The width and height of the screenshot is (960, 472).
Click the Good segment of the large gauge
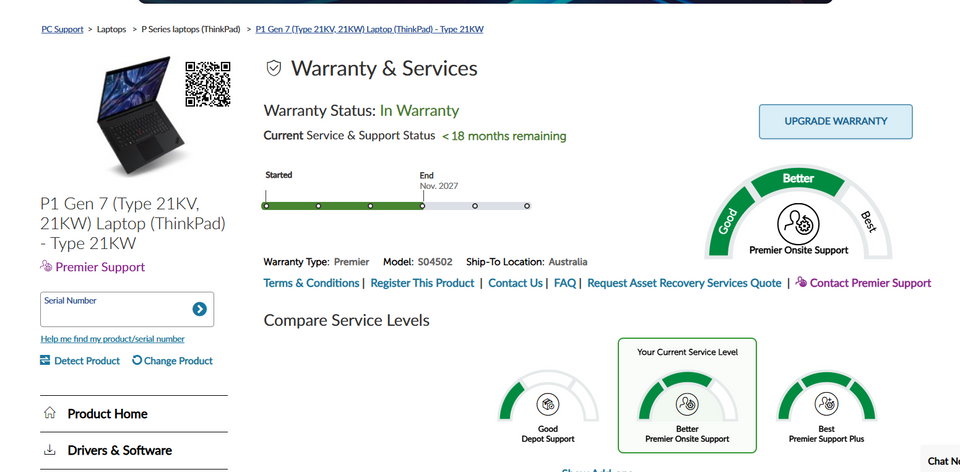730,223
